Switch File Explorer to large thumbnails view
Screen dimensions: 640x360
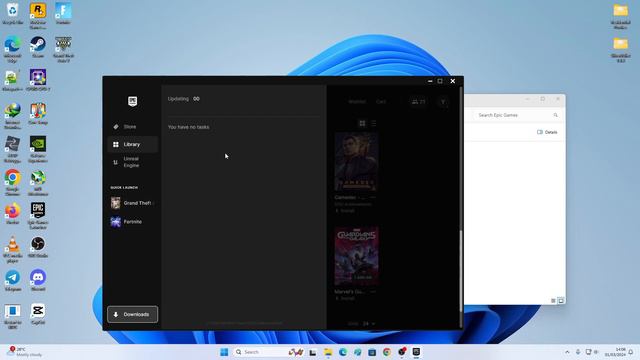(x=561, y=301)
